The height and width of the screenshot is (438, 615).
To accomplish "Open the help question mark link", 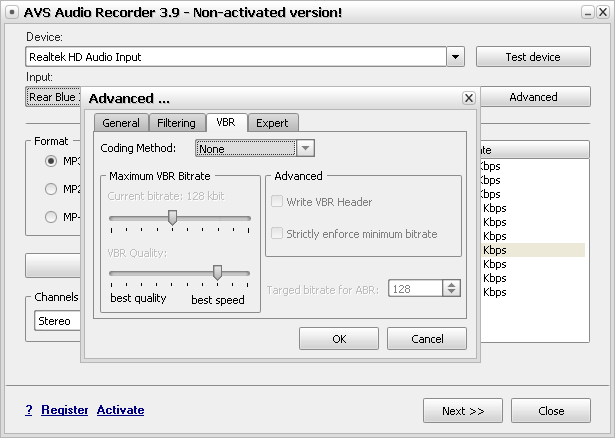I will tap(29, 410).
